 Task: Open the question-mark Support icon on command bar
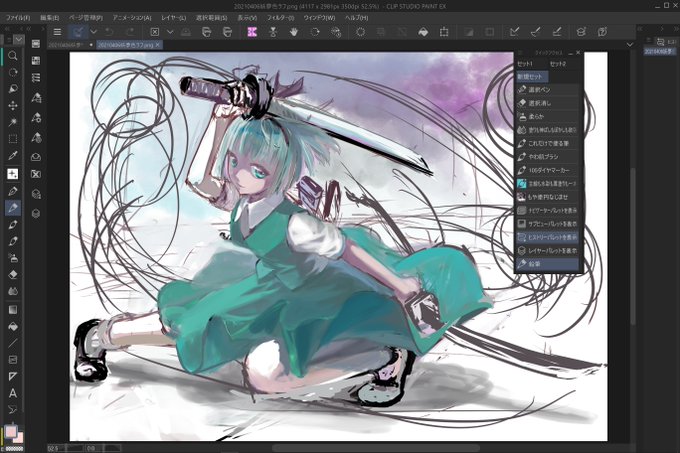602,32
